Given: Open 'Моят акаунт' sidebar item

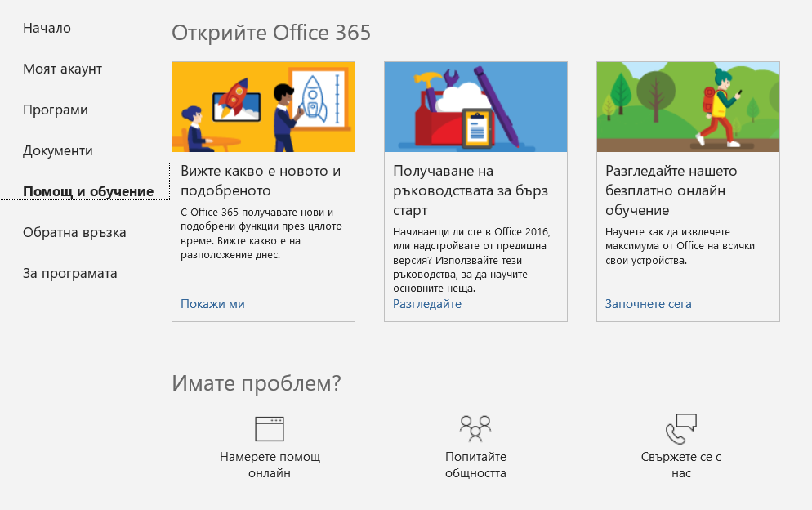Looking at the screenshot, I should (x=62, y=69).
